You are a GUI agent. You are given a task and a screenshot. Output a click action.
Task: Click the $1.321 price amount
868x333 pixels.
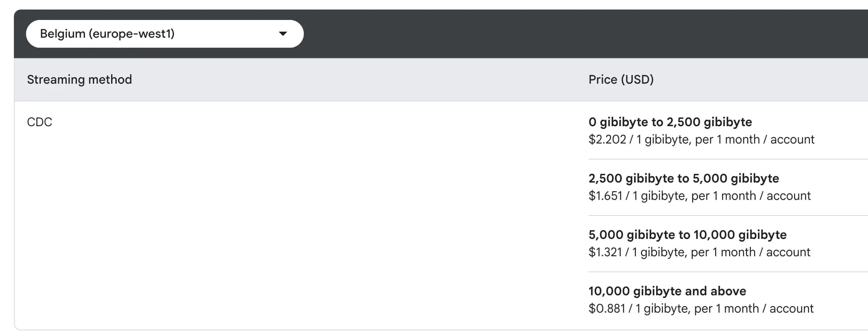pyautogui.click(x=605, y=252)
